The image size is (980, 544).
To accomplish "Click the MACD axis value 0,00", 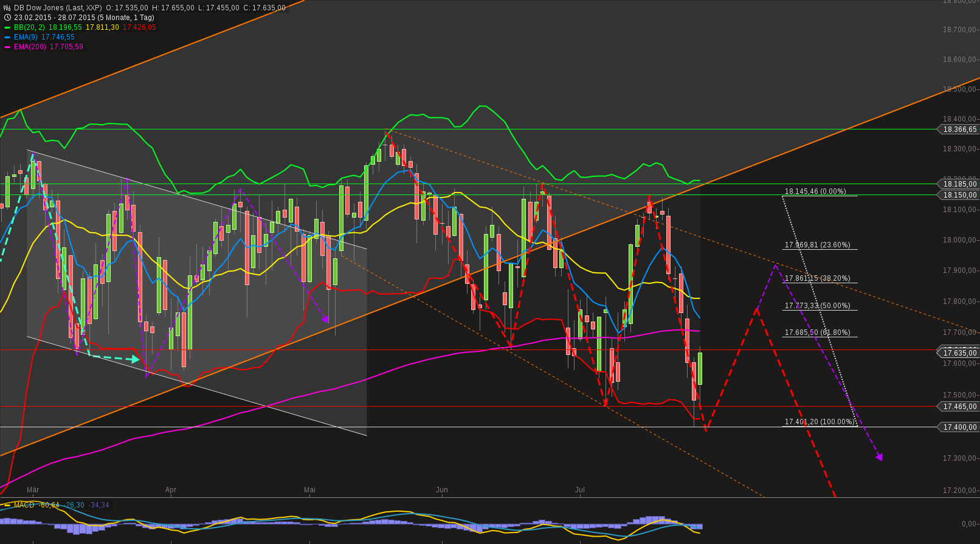I will click(x=969, y=524).
